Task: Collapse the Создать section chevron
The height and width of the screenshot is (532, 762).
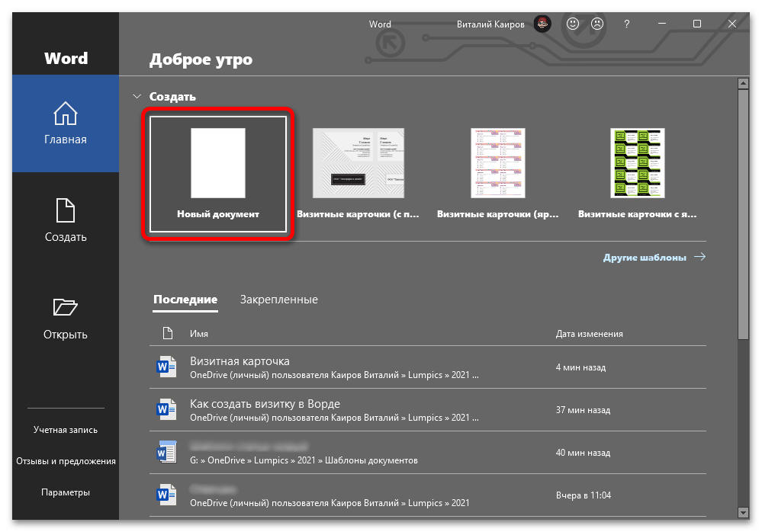Action: tap(137, 97)
